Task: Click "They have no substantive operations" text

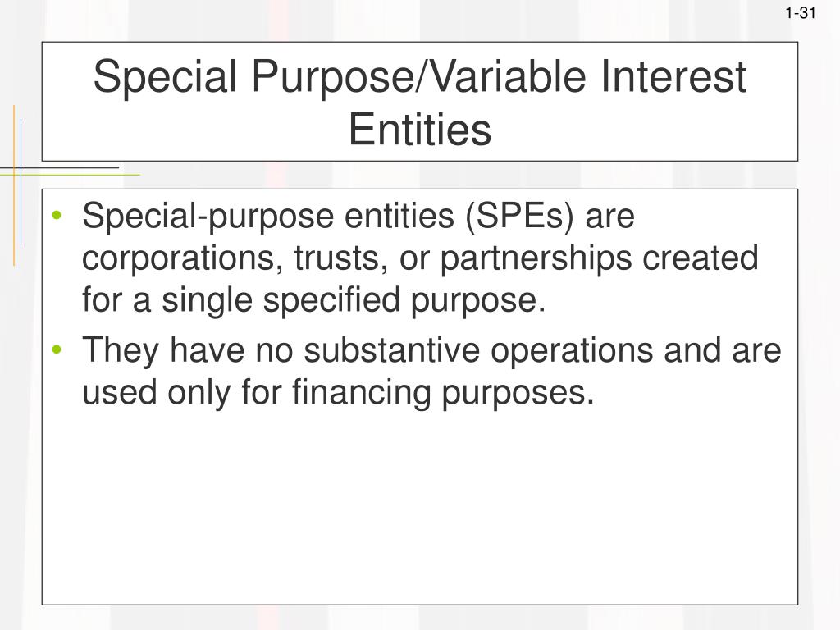Action: (367, 350)
